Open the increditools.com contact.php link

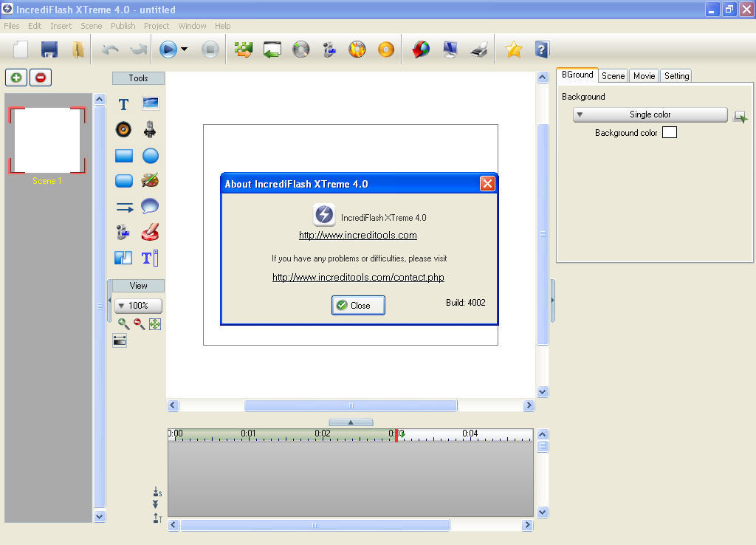[x=358, y=278]
